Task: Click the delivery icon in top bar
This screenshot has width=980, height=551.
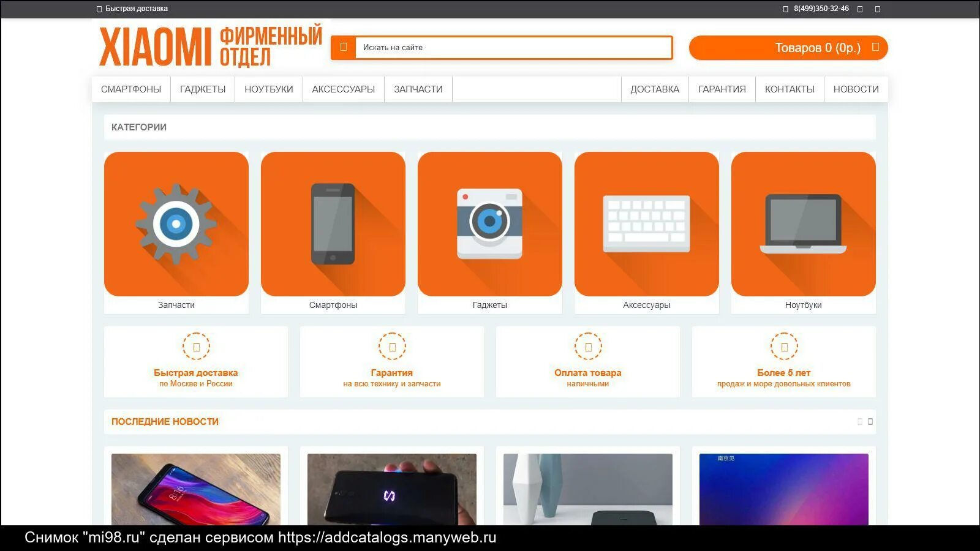Action: tap(99, 9)
